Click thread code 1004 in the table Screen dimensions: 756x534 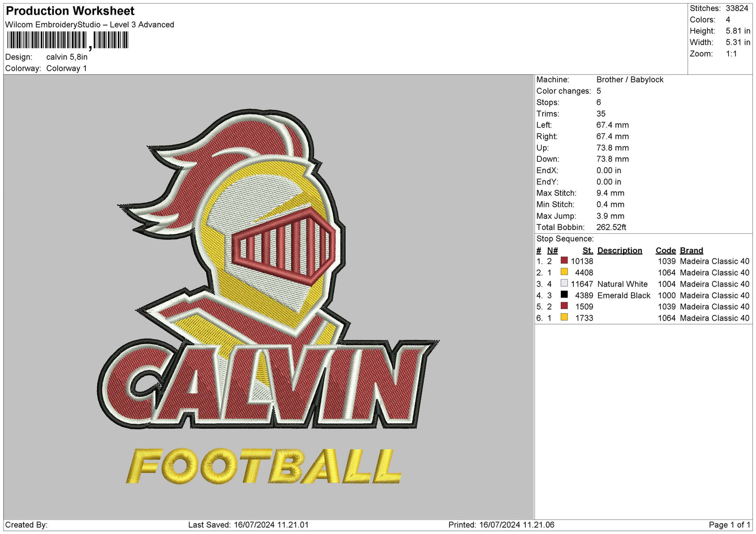[667, 284]
